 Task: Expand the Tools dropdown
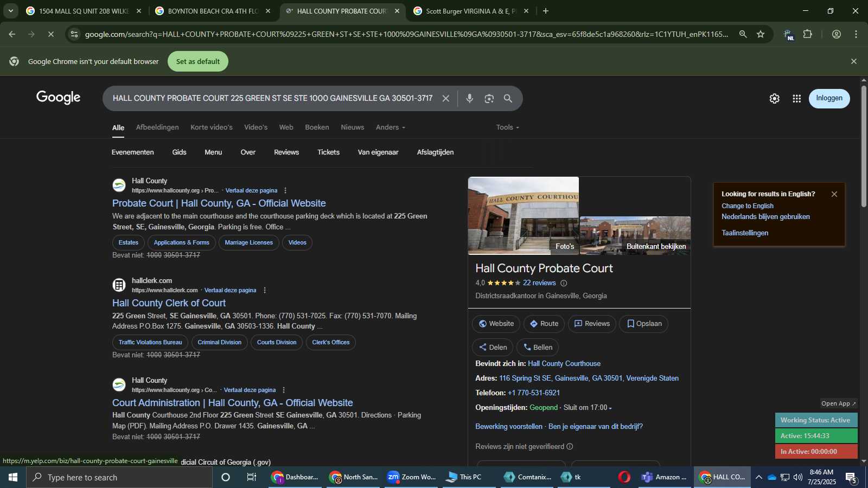pyautogui.click(x=508, y=127)
